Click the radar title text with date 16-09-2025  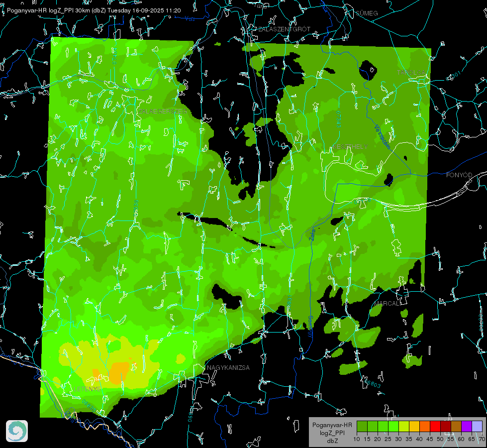94,10
